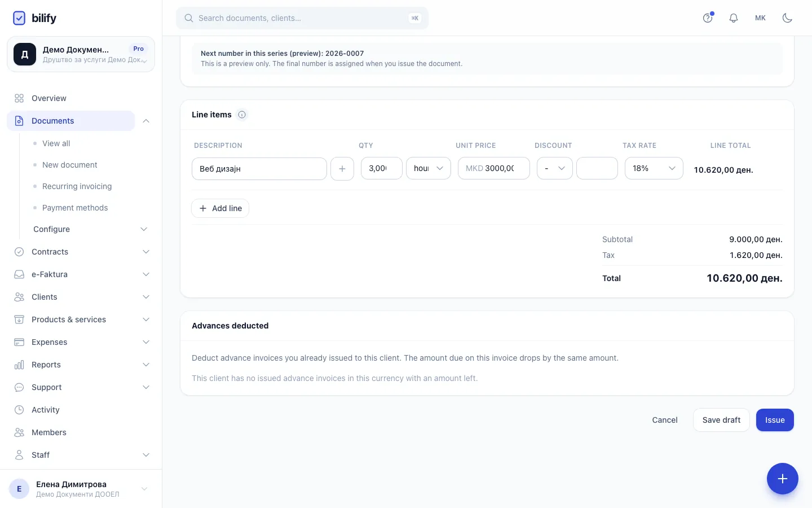Click the Activity clock icon
Screen dimensions: 812x508
[19, 410]
